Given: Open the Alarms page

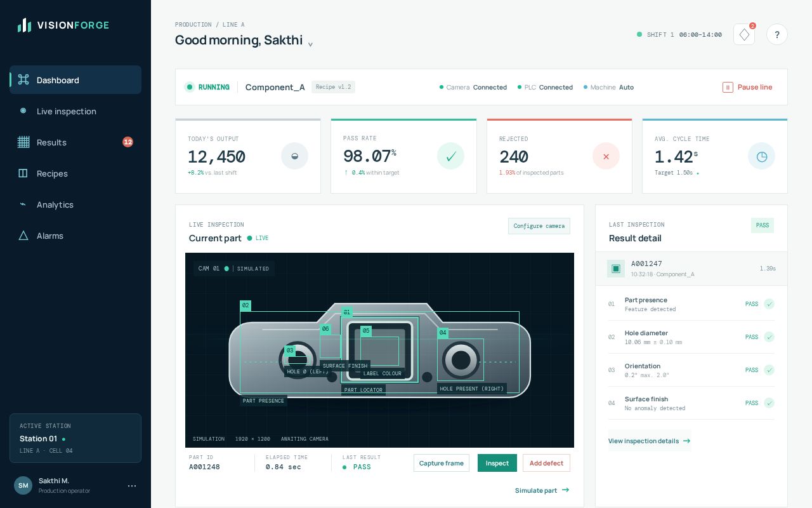Looking at the screenshot, I should 75,236.
